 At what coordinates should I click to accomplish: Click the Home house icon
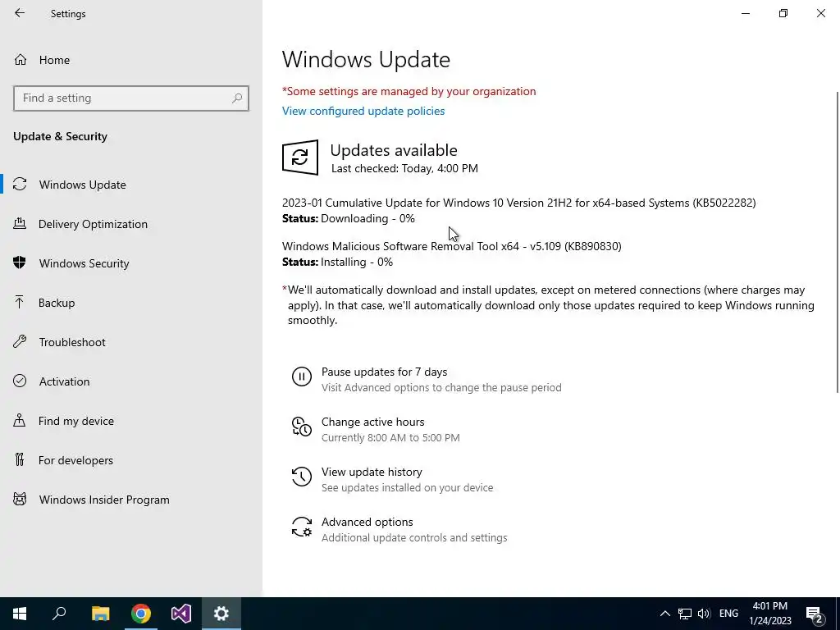pyautogui.click(x=21, y=60)
